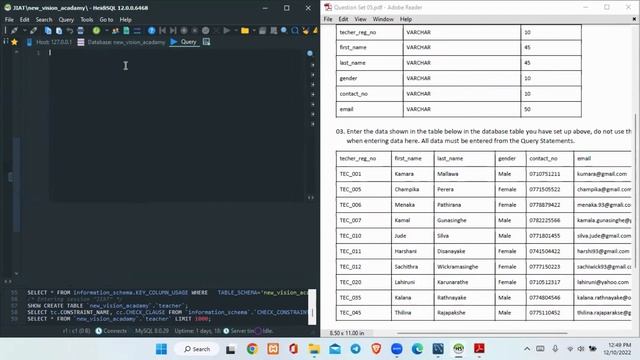Click the Run query play icon in toolbar
Image resolution: width=640 pixels, height=360 pixels.
(x=227, y=31)
